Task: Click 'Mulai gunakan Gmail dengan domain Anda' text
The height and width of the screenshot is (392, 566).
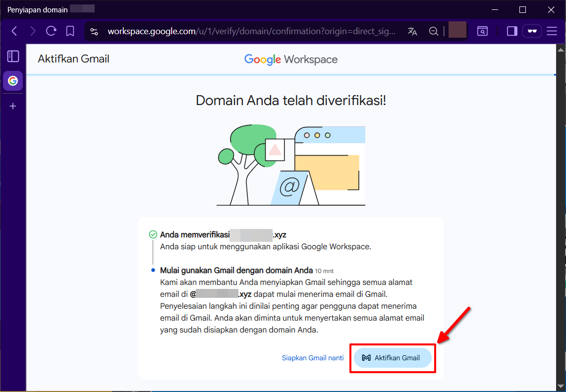Action: [x=236, y=271]
